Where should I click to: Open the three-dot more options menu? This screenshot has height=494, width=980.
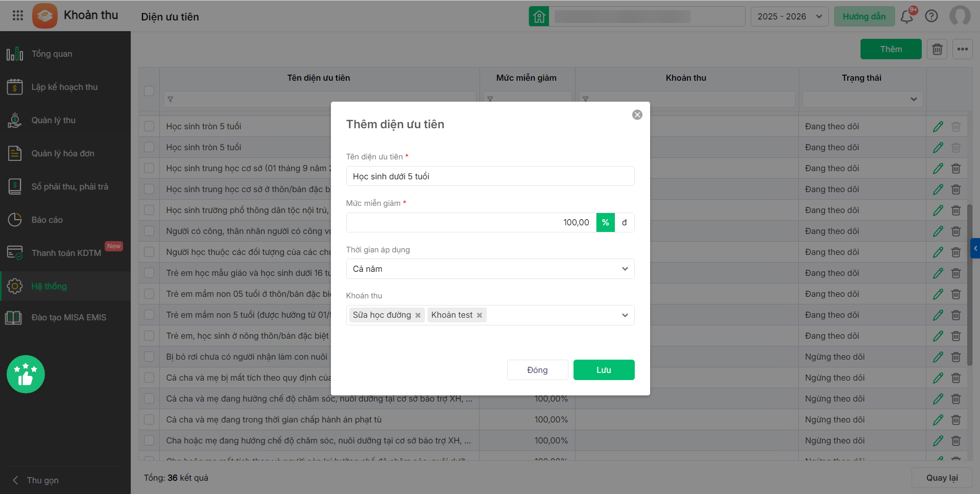click(x=963, y=50)
